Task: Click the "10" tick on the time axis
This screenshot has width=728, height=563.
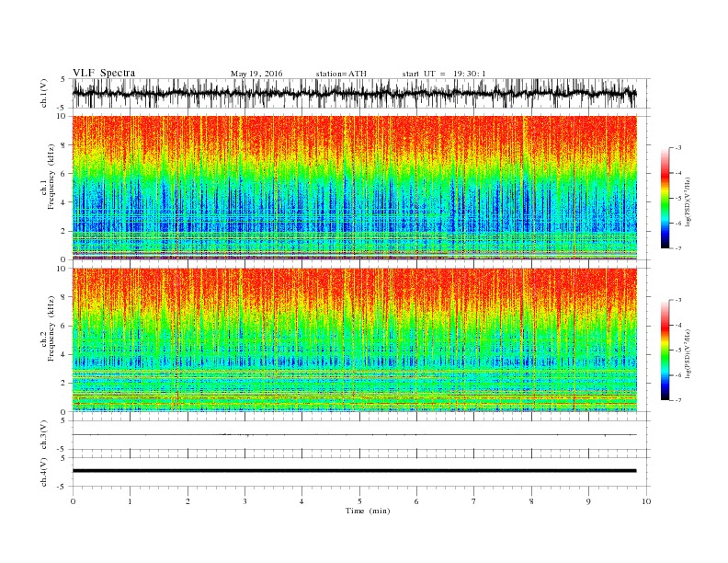Action: 646,501
